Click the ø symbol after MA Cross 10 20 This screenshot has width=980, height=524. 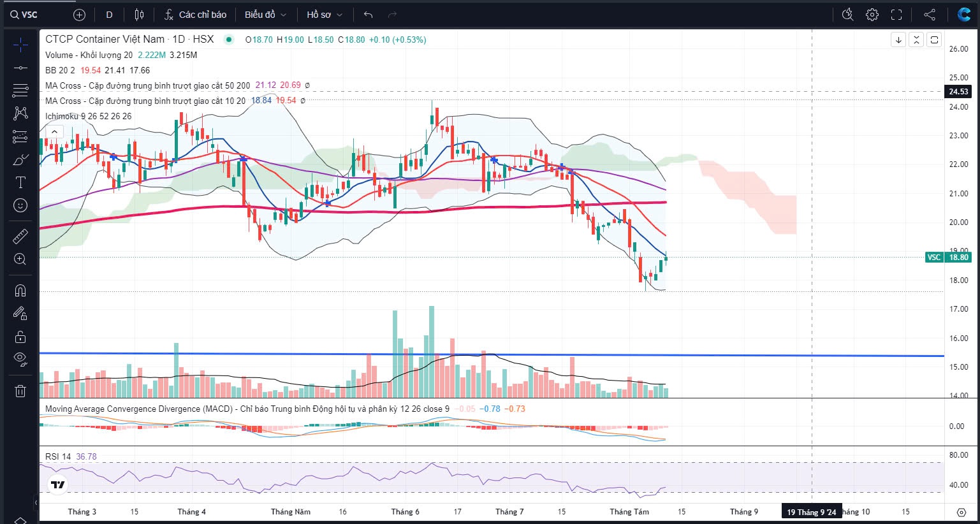coord(303,101)
